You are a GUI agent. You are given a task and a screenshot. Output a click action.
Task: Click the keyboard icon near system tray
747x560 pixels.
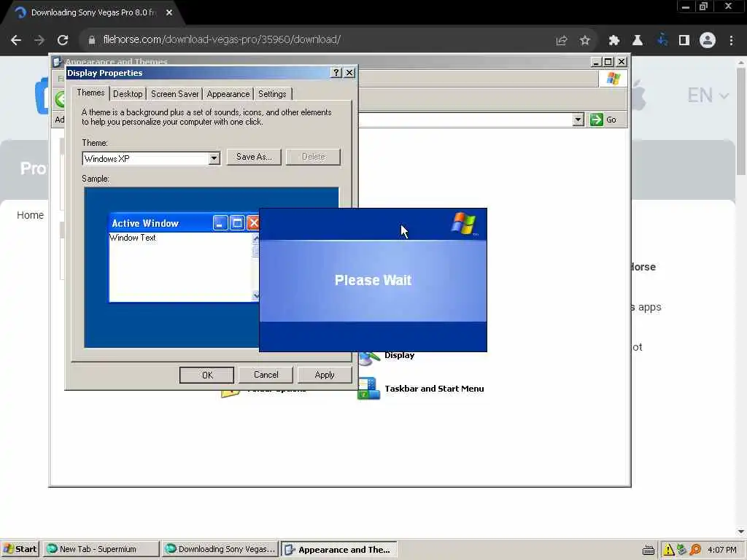649,550
